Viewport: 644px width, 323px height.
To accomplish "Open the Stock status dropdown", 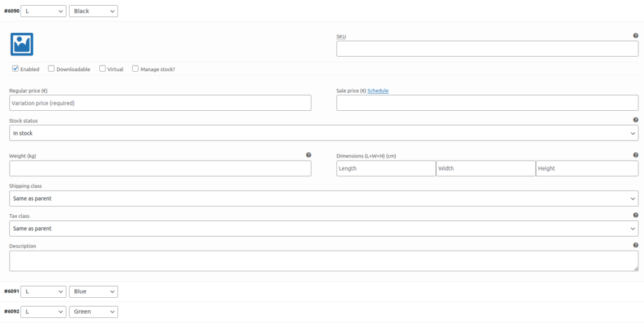I will (324, 133).
